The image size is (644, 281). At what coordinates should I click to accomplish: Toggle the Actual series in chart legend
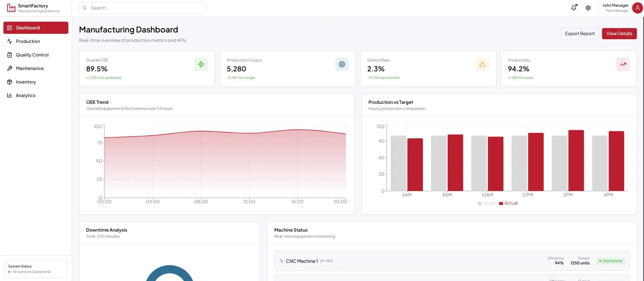pos(508,203)
